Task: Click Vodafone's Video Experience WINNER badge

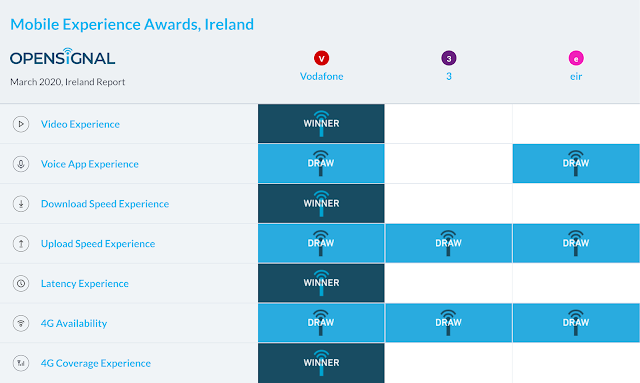Action: click(x=321, y=123)
